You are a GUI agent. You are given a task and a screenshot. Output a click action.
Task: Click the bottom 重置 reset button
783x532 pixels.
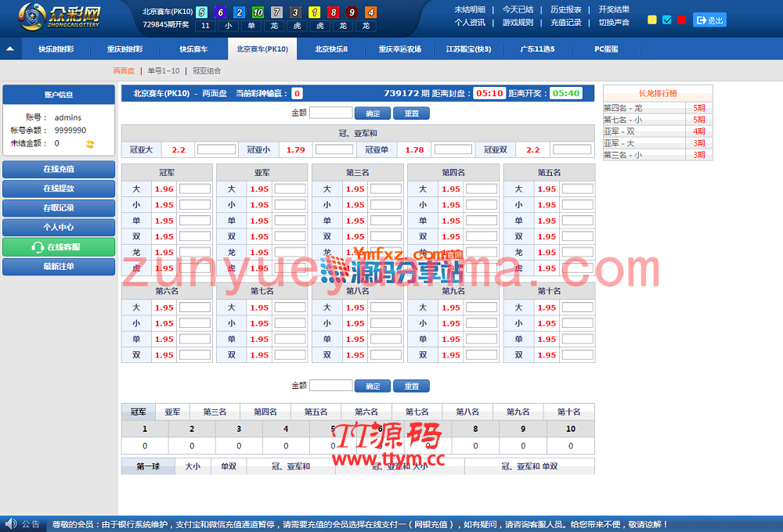coord(412,386)
